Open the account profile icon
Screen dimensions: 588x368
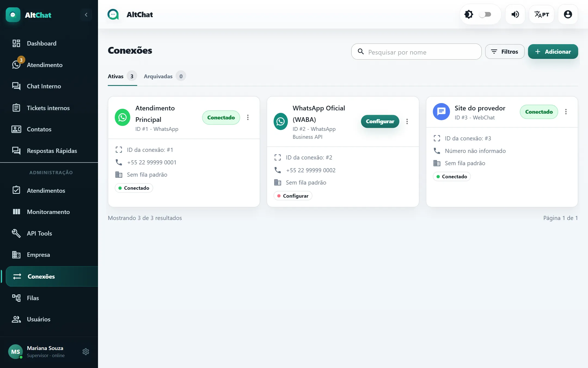point(568,14)
